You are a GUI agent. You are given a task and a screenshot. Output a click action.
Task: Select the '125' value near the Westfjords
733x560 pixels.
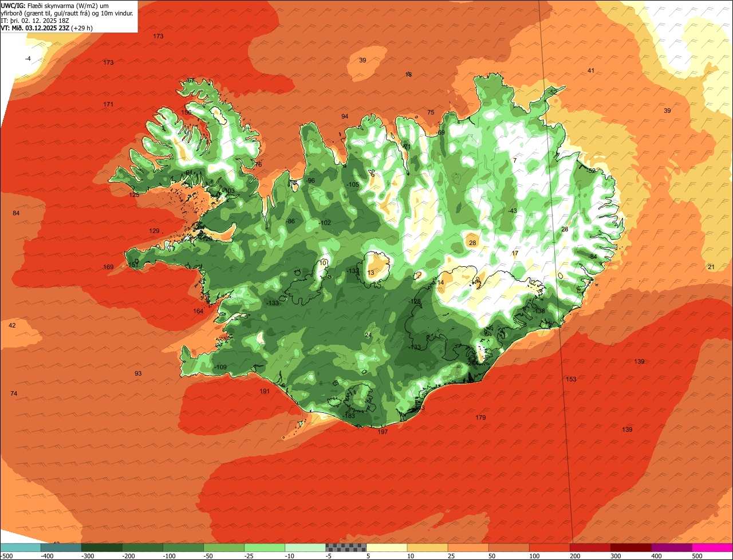[134, 195]
